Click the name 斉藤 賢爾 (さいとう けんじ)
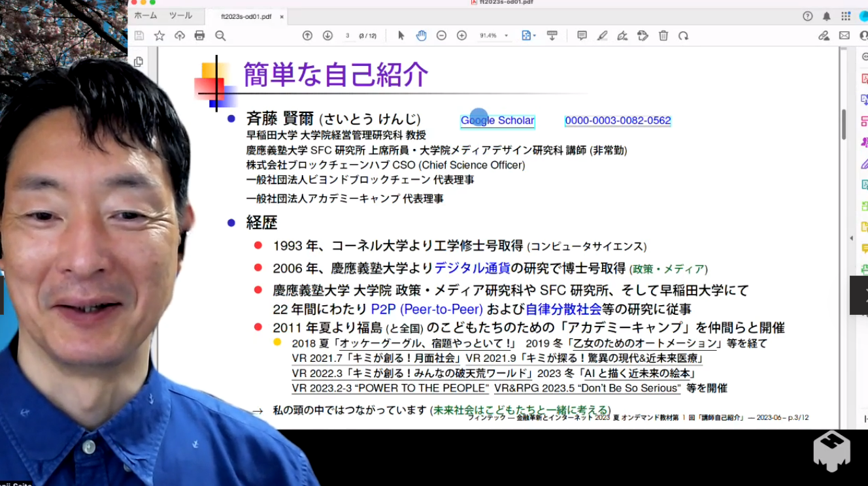Viewport: 868px width, 486px height. tap(333, 119)
